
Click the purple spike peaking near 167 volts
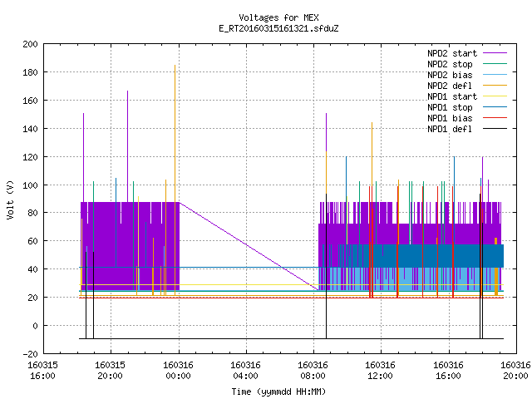127,146
